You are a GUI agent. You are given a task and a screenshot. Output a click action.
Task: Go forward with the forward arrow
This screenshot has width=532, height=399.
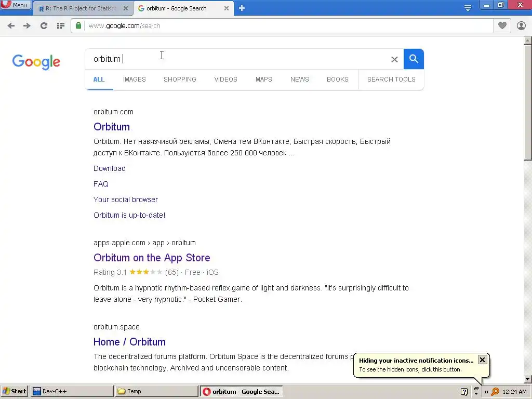click(27, 26)
